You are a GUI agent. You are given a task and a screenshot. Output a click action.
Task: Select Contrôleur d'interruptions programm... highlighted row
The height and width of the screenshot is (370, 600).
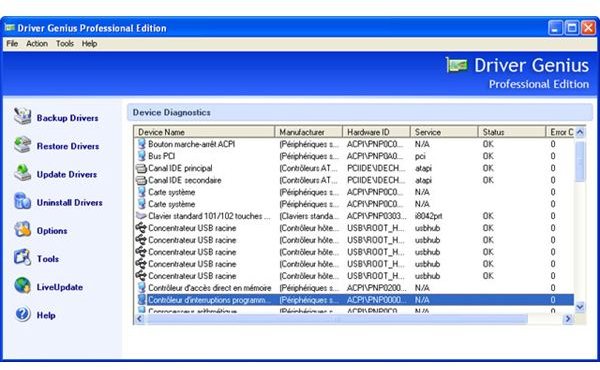tap(354, 300)
